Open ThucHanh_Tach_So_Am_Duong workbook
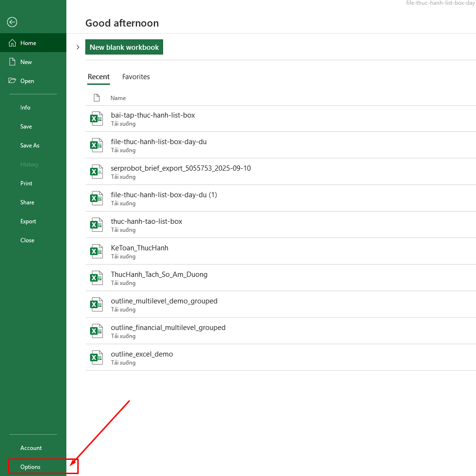This screenshot has width=476, height=476. point(159,274)
